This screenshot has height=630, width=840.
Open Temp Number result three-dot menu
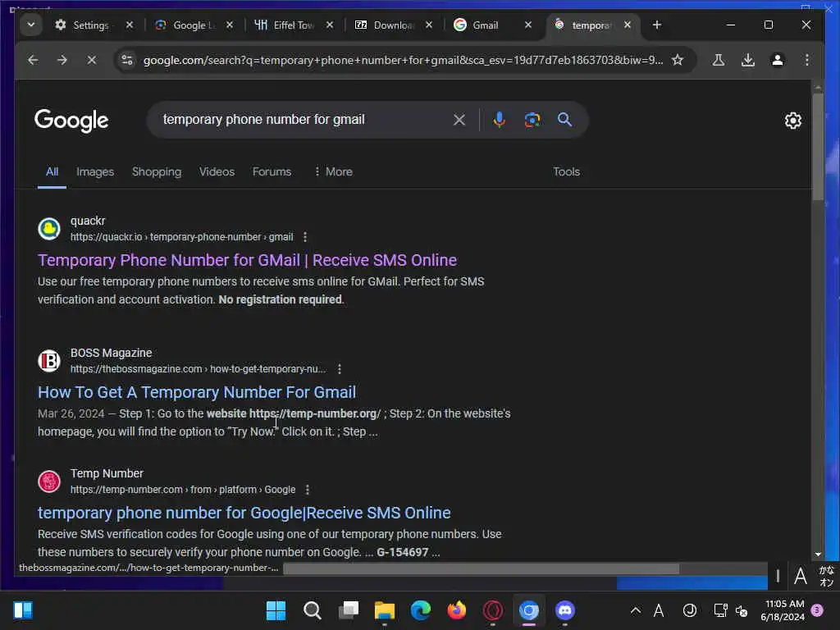point(307,490)
